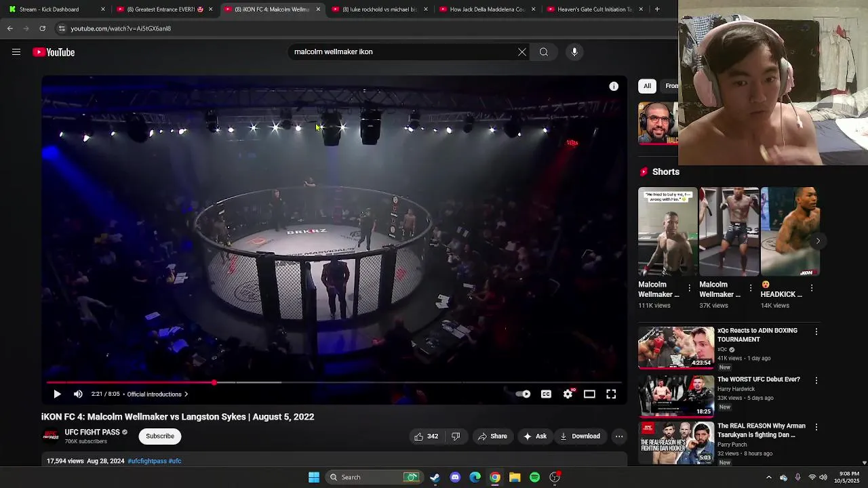
Task: Open The WORST UFC Debut Ever video
Action: point(676,396)
